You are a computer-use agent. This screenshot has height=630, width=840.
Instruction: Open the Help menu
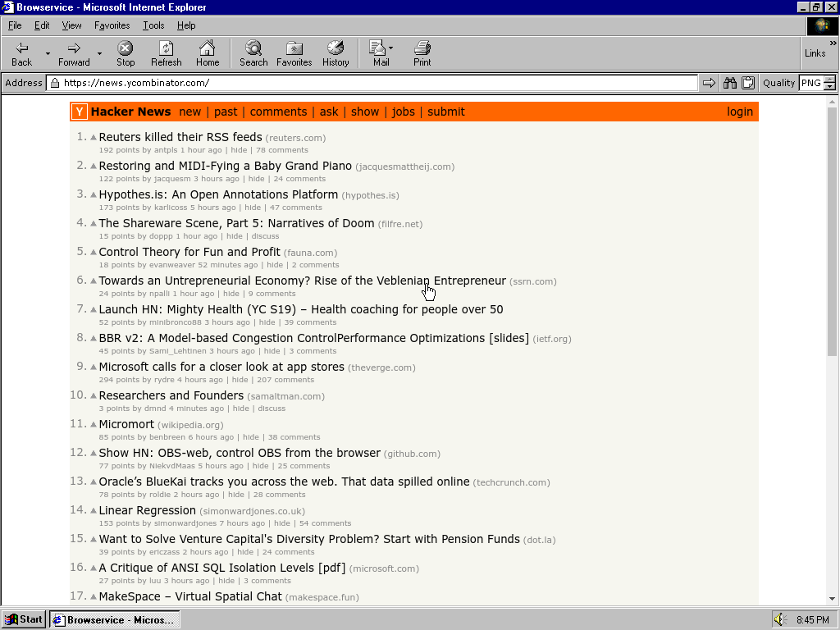pos(186,25)
